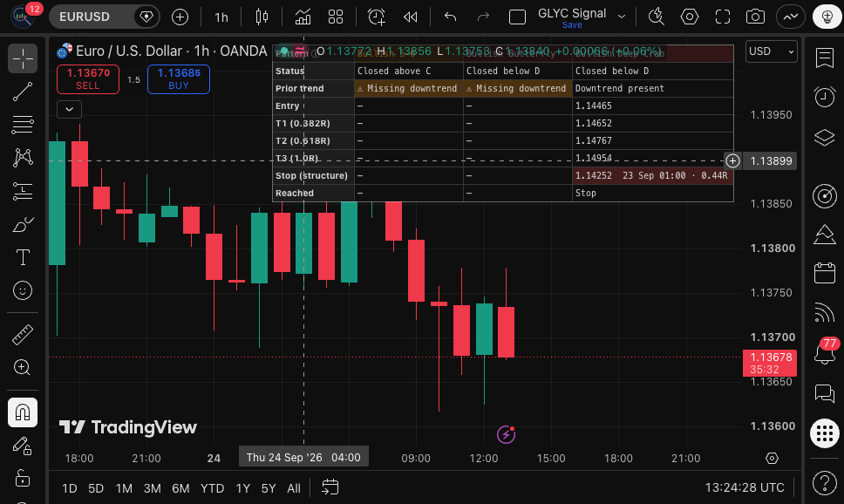Open indicator templates grid
Screen dimensions: 844x504
[x=336, y=17]
